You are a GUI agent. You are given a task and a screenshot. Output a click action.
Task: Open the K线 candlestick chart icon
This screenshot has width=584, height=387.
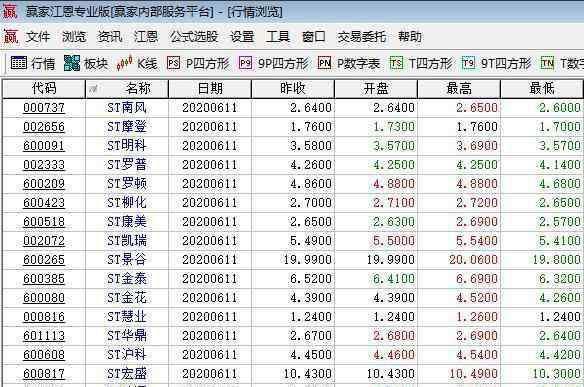pos(124,63)
